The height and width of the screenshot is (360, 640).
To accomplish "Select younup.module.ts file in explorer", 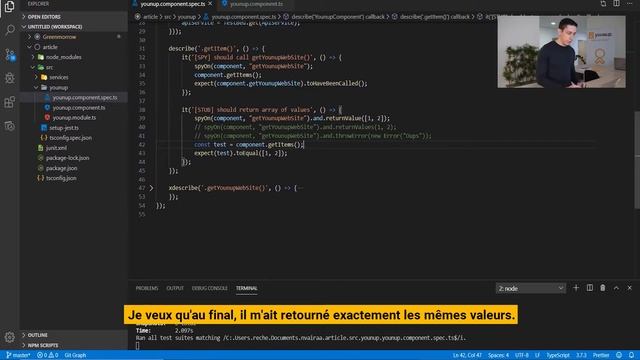I will pos(74,118).
